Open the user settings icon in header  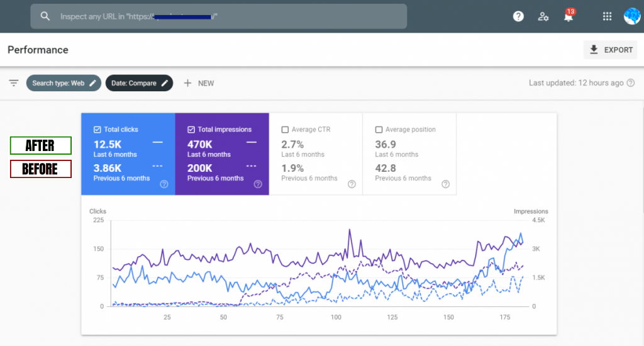click(543, 16)
